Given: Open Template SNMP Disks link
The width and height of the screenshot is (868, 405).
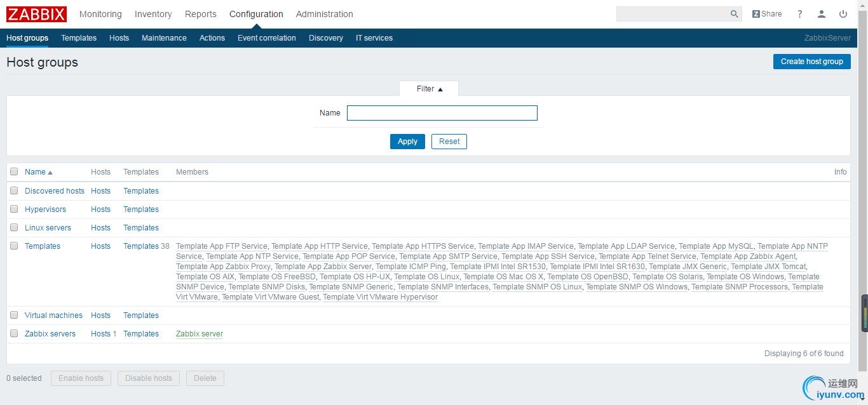Looking at the screenshot, I should coord(267,287).
